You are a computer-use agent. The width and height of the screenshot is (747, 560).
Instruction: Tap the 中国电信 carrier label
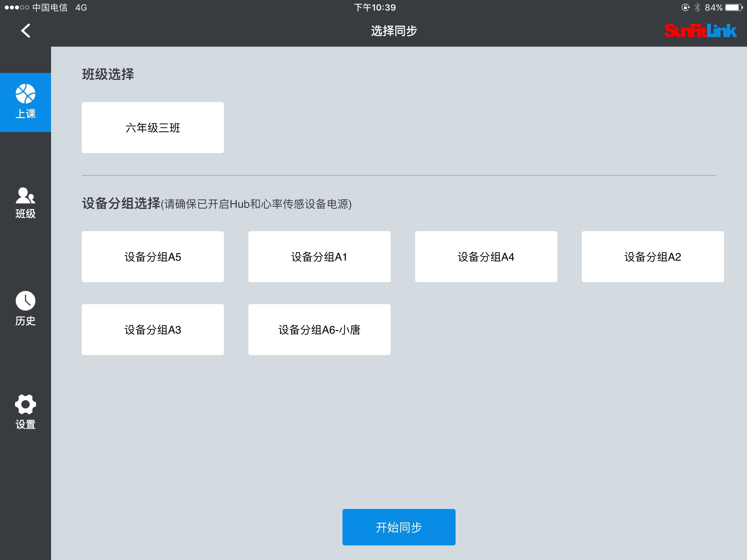click(x=50, y=7)
